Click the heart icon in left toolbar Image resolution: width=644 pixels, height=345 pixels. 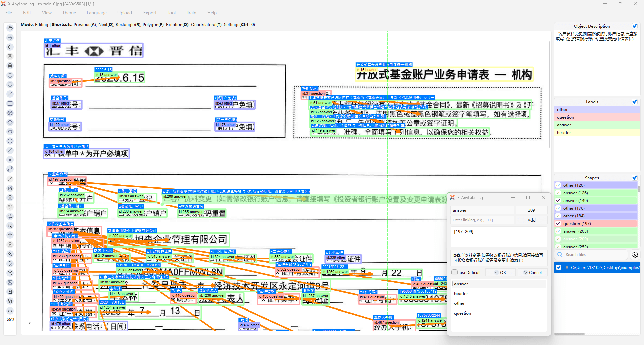(10, 85)
